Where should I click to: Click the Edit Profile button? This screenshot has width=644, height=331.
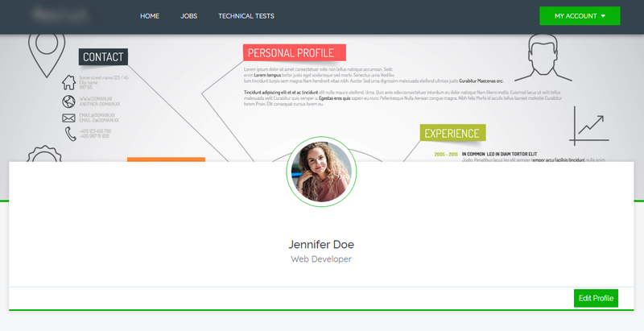[597, 298]
